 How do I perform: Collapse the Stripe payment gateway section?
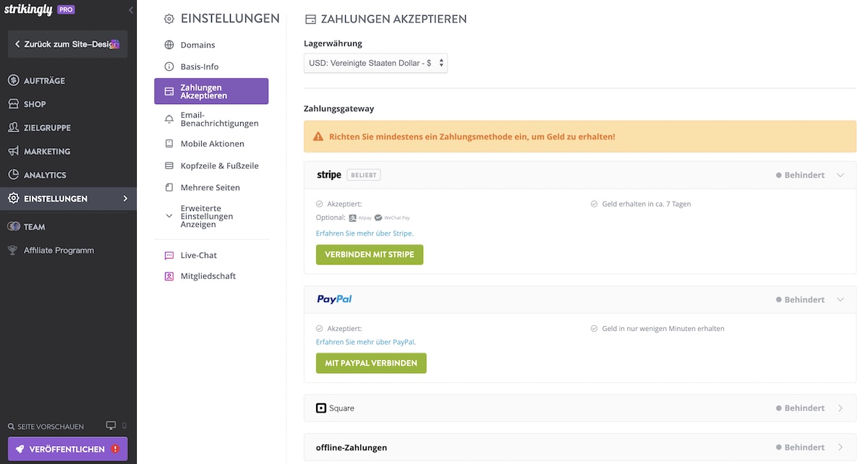(x=840, y=175)
